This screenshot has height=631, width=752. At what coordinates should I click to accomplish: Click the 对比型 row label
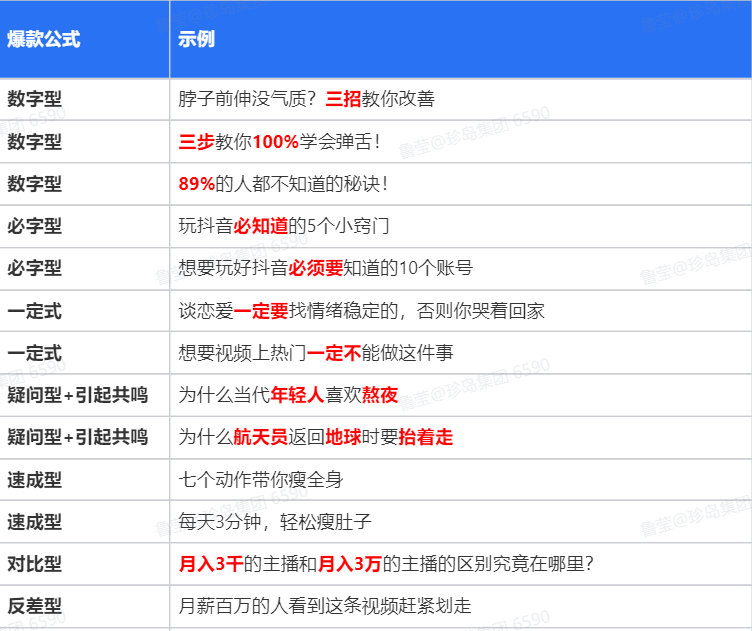[x=35, y=565]
